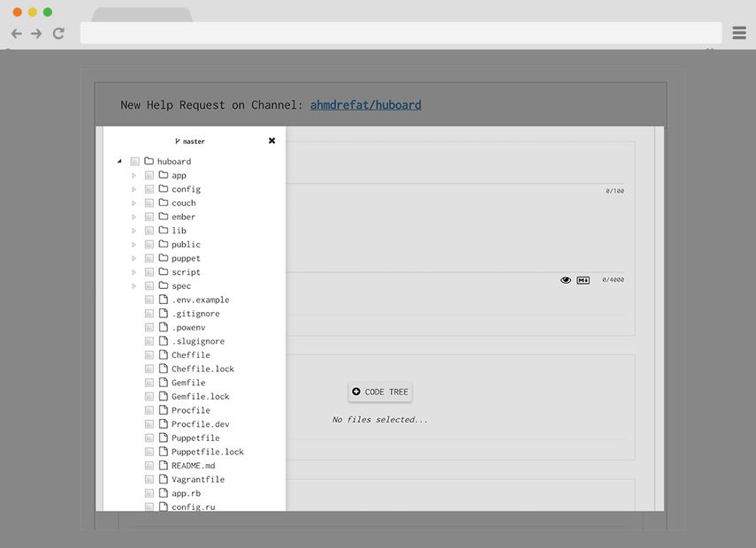Expand the config folder
The width and height of the screenshot is (756, 548).
pyautogui.click(x=134, y=189)
